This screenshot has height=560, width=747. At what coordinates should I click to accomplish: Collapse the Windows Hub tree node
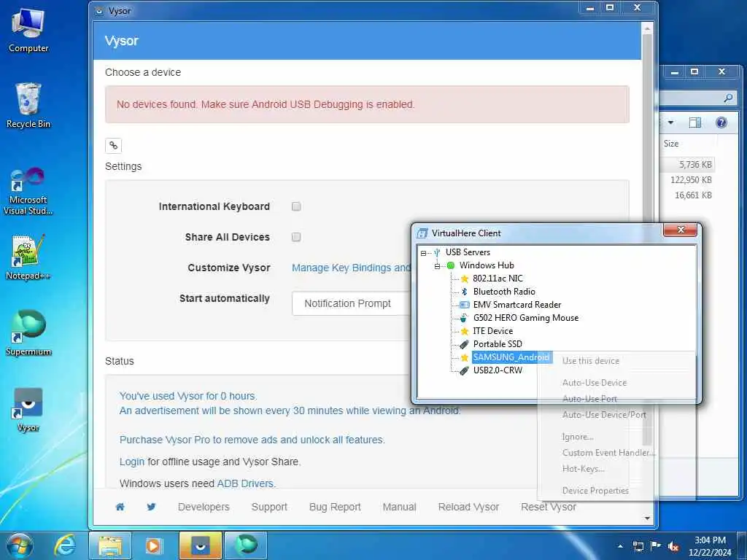437,266
